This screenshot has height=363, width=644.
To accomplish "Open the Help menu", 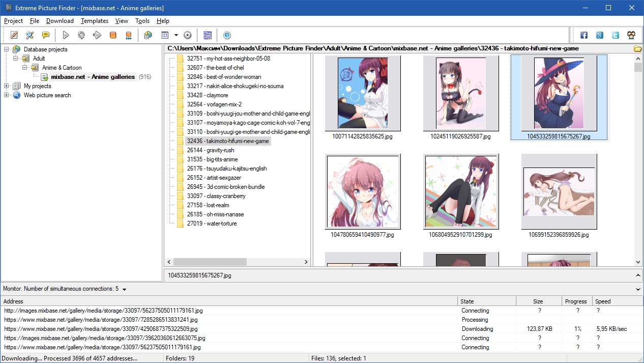I will [163, 21].
